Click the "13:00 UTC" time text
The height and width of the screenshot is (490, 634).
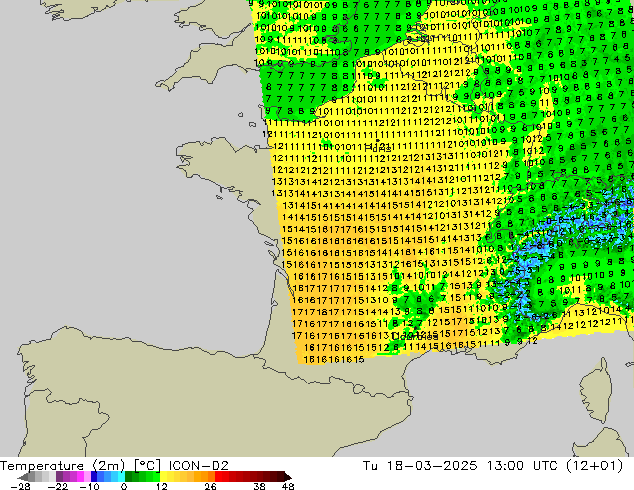tap(524, 466)
